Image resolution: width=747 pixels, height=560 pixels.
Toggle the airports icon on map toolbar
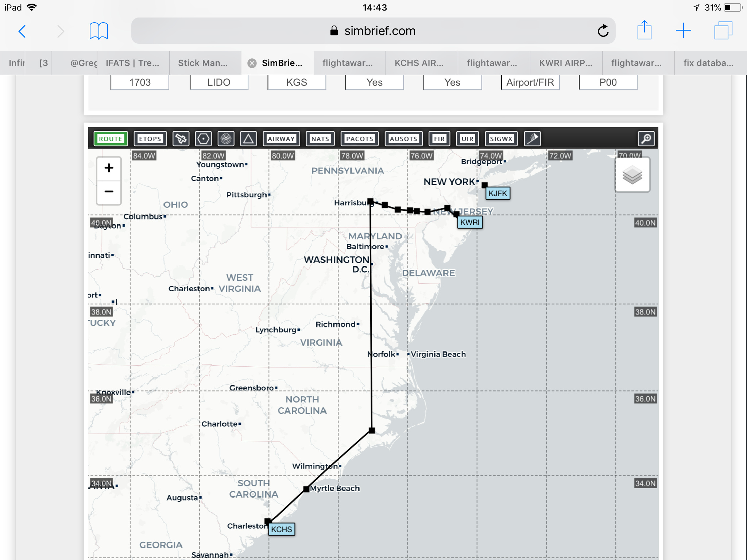click(x=181, y=139)
